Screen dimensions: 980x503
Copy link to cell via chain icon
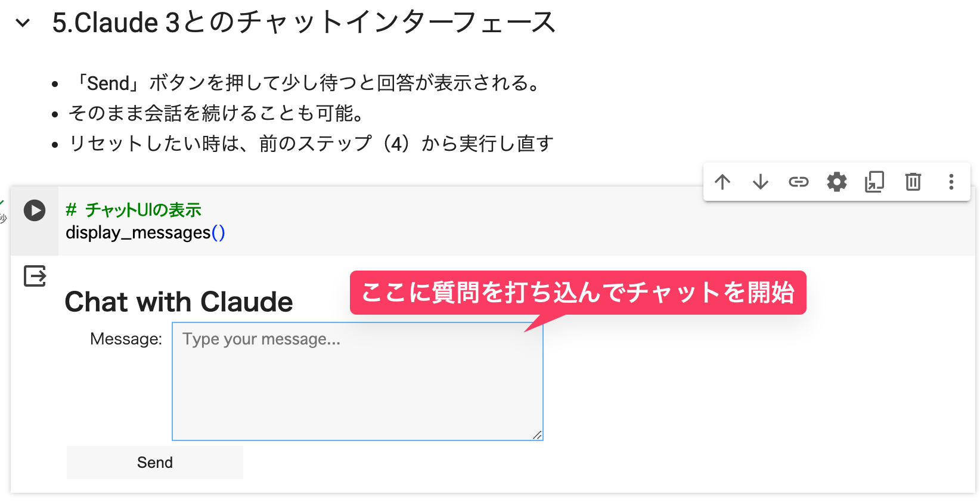799,182
